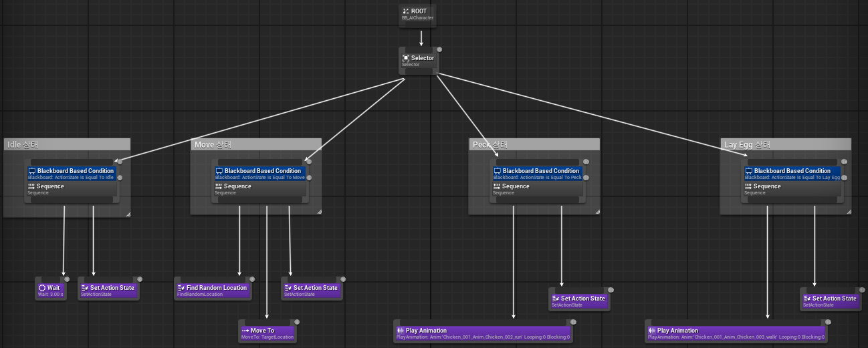Select the Move 상태 comment title
The image size is (868, 348).
(213, 145)
